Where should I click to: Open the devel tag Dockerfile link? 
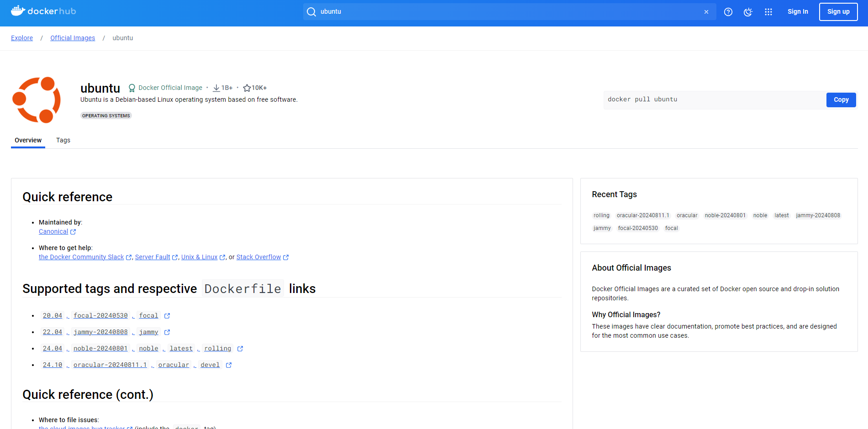[x=210, y=365]
